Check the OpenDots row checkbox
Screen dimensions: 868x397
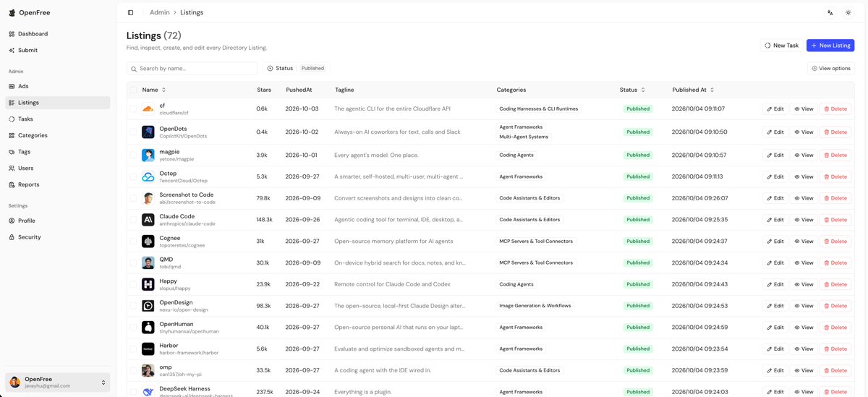(x=132, y=132)
